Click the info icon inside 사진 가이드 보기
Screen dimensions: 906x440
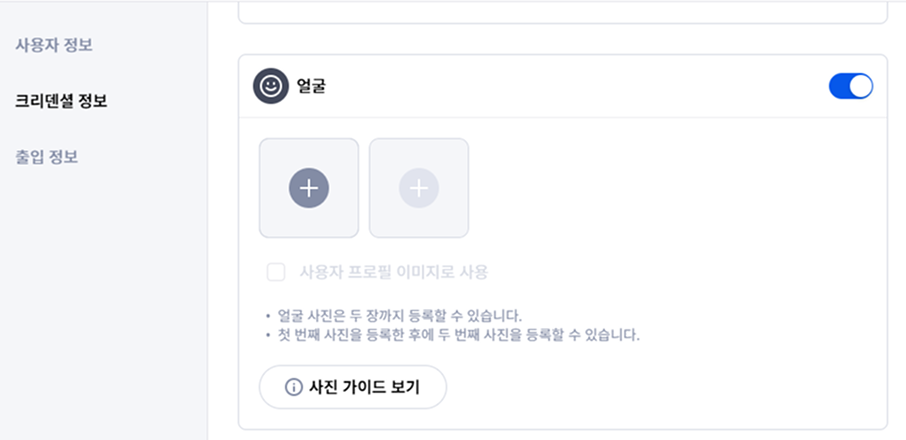click(293, 387)
